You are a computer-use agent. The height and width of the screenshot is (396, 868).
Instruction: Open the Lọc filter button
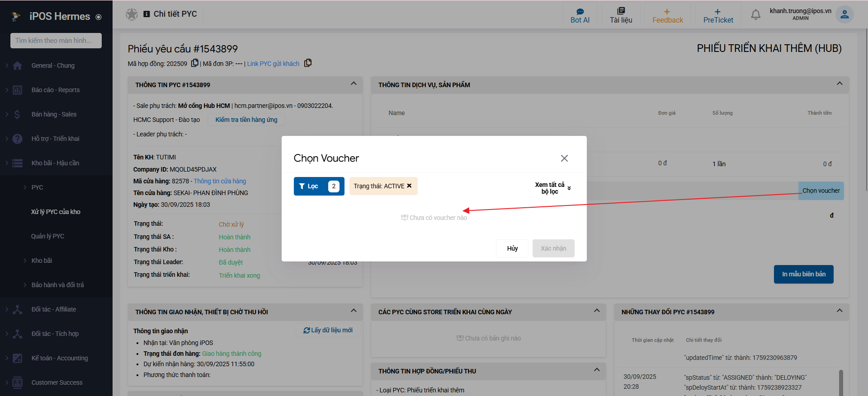point(319,186)
